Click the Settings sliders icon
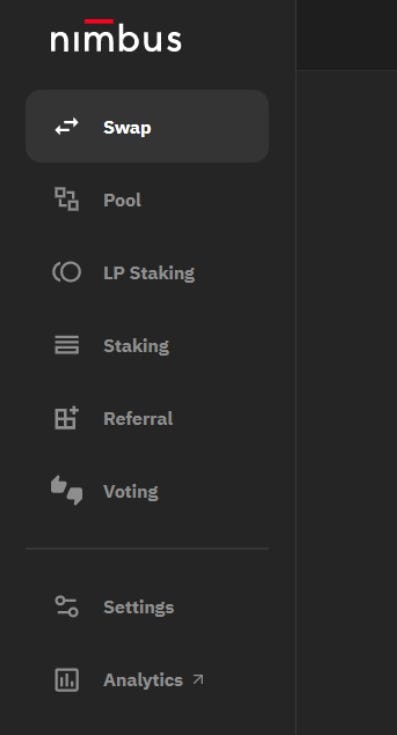 (67, 606)
